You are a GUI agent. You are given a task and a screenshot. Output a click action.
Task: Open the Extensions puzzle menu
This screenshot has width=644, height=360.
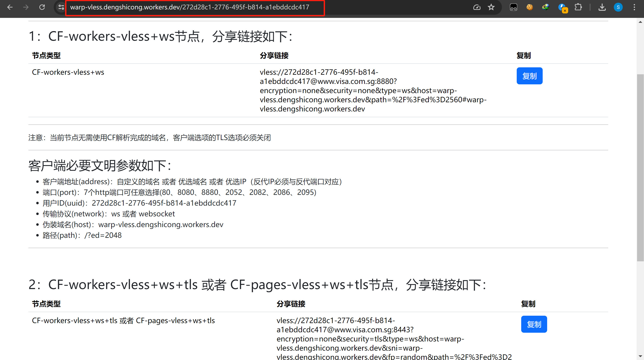coord(578,7)
